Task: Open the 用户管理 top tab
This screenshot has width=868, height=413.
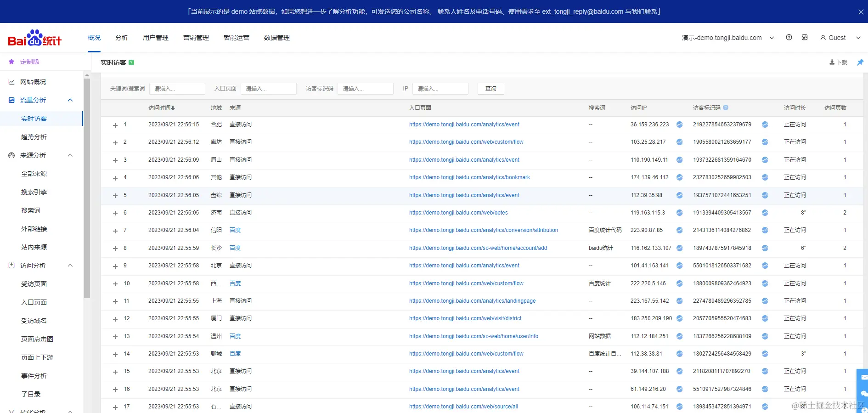Action: [156, 38]
